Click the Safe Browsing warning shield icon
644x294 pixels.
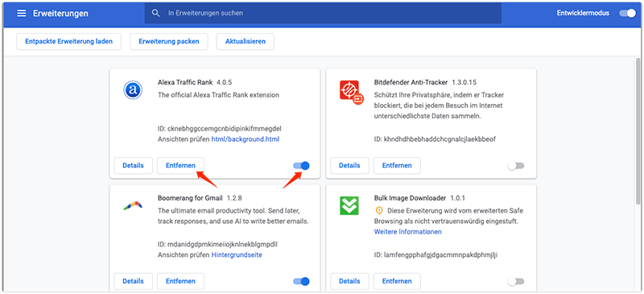coord(379,210)
